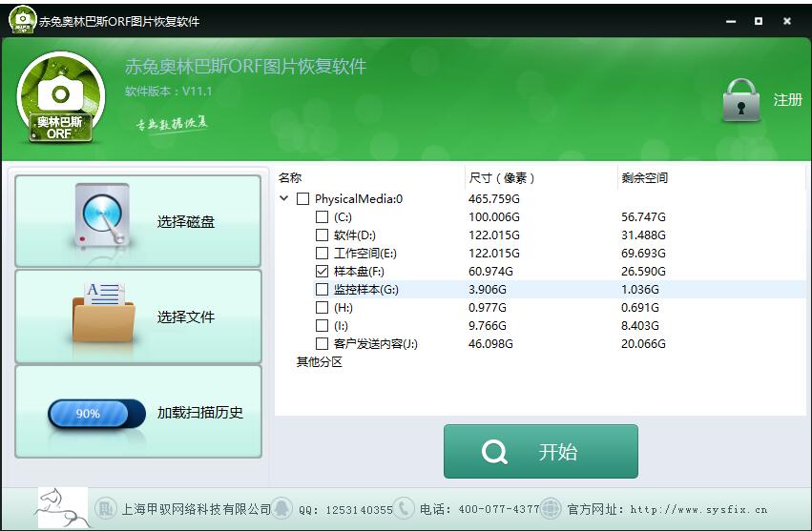Select the 客户发送内容(J:) row label
Screen dimensions: 812x531
(x=375, y=343)
